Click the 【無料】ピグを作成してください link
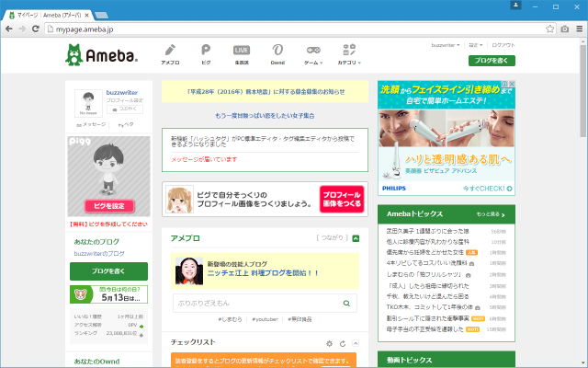588x368 pixels. pyautogui.click(x=108, y=224)
